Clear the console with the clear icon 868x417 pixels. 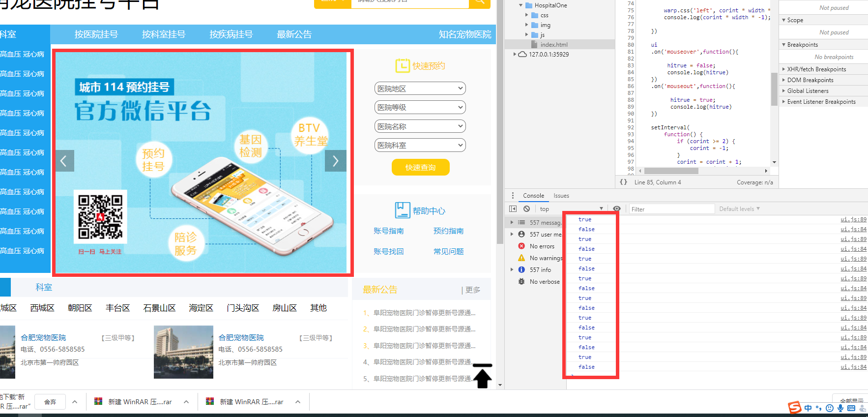pos(526,209)
